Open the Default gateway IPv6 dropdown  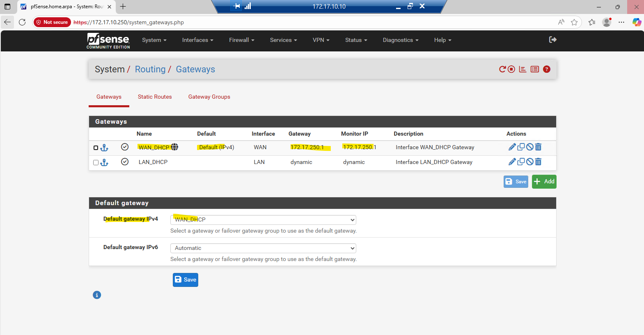click(x=263, y=248)
